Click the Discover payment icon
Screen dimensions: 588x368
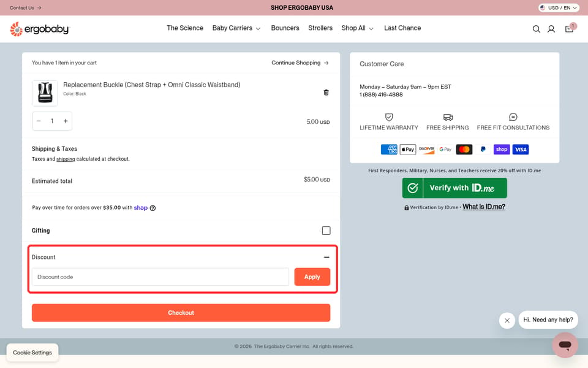pos(426,150)
